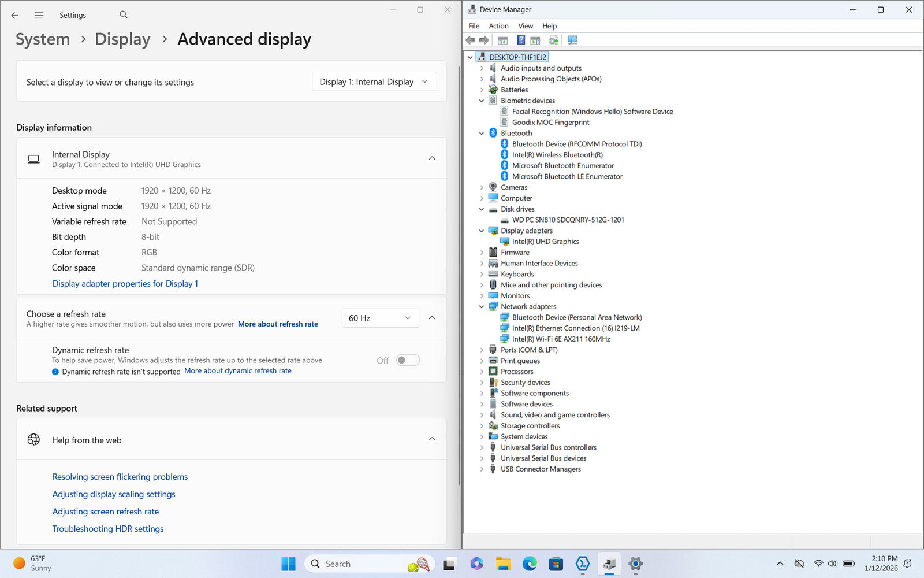Collapse the Internal Display information section
Screen dimensions: 924x578
[431, 158]
